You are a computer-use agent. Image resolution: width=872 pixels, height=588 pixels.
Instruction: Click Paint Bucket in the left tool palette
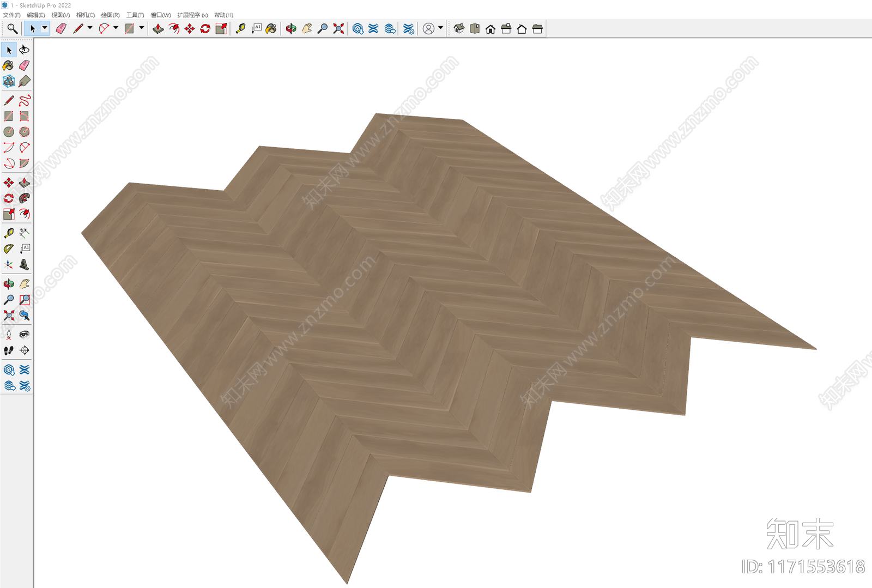9,66
